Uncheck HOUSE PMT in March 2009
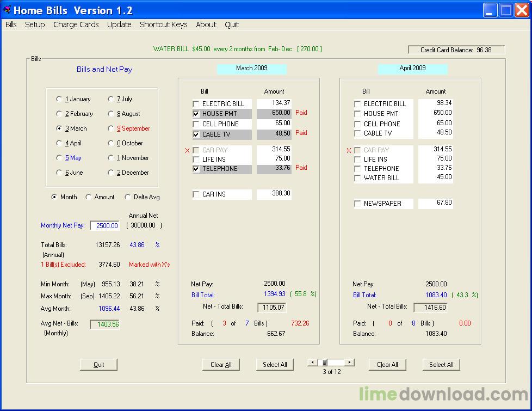This screenshot has height=411, width=532. (196, 114)
